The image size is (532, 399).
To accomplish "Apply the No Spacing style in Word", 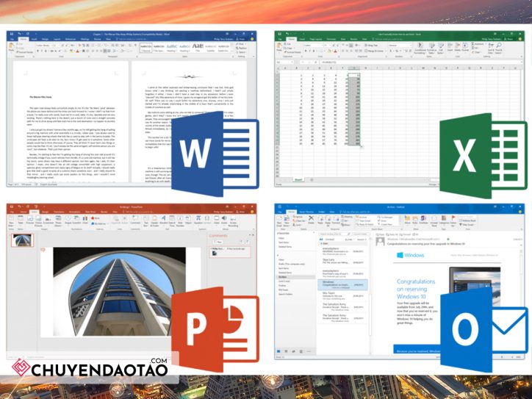I will tap(159, 48).
